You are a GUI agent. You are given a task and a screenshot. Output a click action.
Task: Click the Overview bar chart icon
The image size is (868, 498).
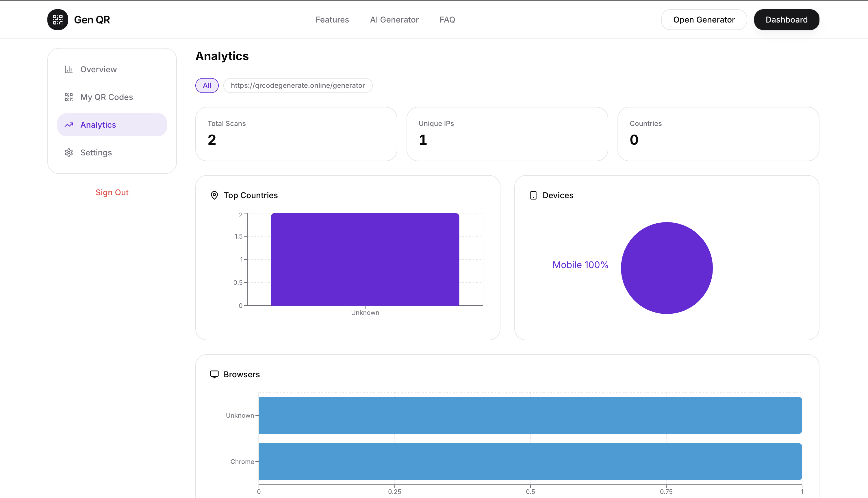tap(69, 69)
